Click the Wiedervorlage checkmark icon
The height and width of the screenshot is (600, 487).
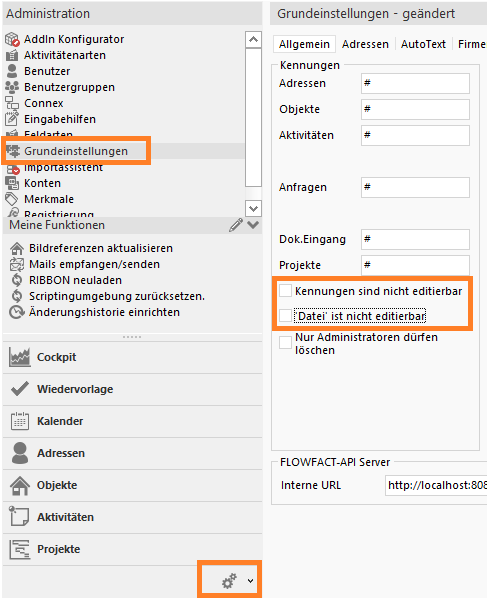20,389
